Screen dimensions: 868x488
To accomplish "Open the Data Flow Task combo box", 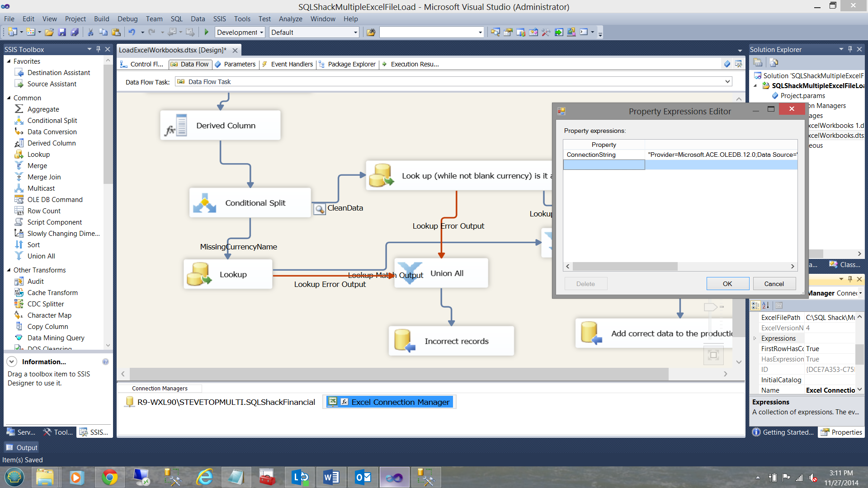I will point(727,82).
